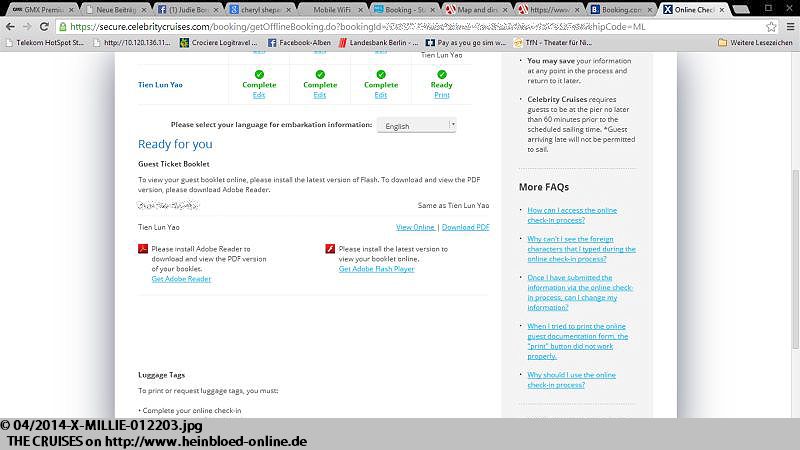Image resolution: width=800 pixels, height=450 pixels.
Task: Open the Facebook-Alben bookmark
Action: 299,43
